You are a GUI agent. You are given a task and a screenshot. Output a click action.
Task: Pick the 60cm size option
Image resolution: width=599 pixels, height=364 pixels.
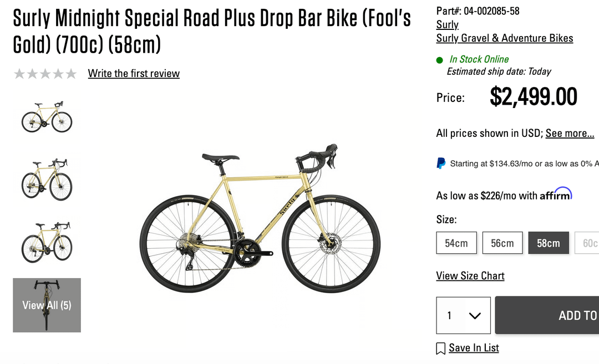point(589,243)
